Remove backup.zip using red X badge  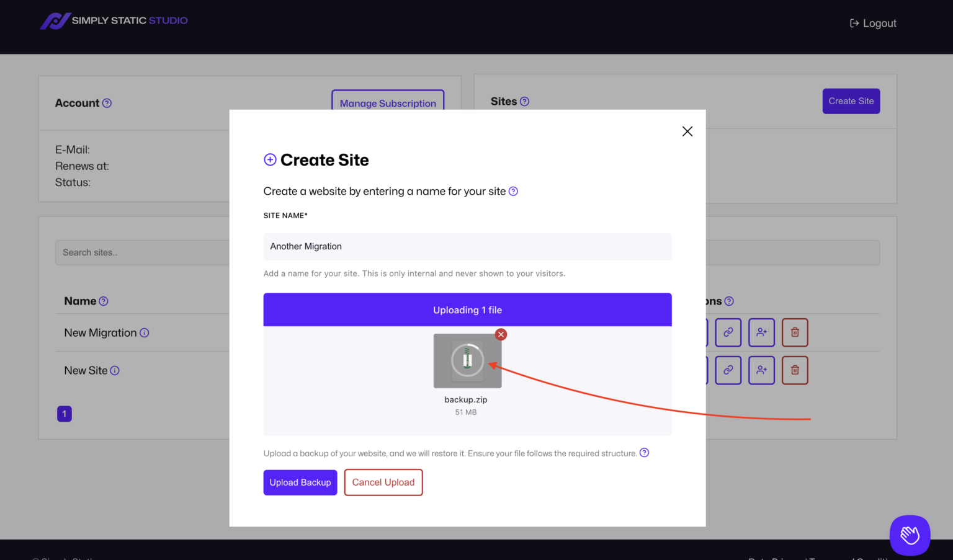(x=501, y=334)
